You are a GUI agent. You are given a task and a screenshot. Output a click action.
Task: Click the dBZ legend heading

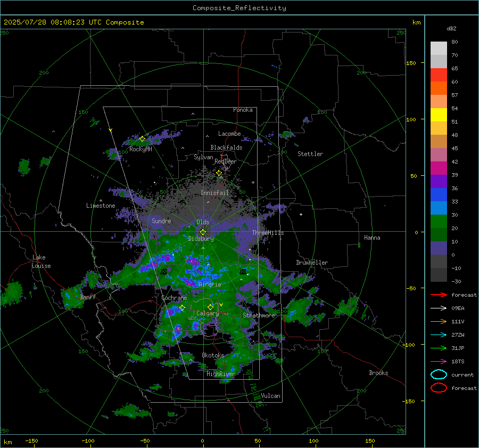coord(451,28)
